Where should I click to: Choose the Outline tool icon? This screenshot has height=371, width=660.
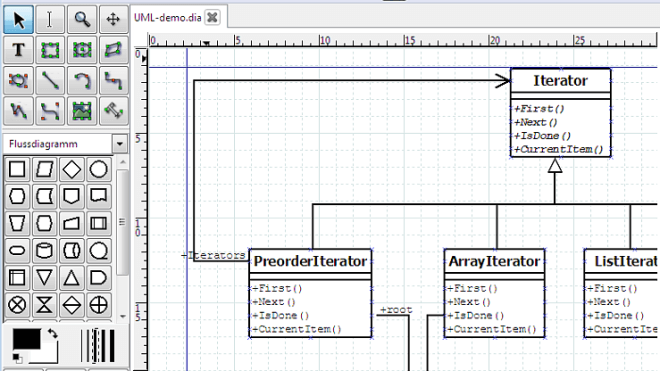(113, 111)
